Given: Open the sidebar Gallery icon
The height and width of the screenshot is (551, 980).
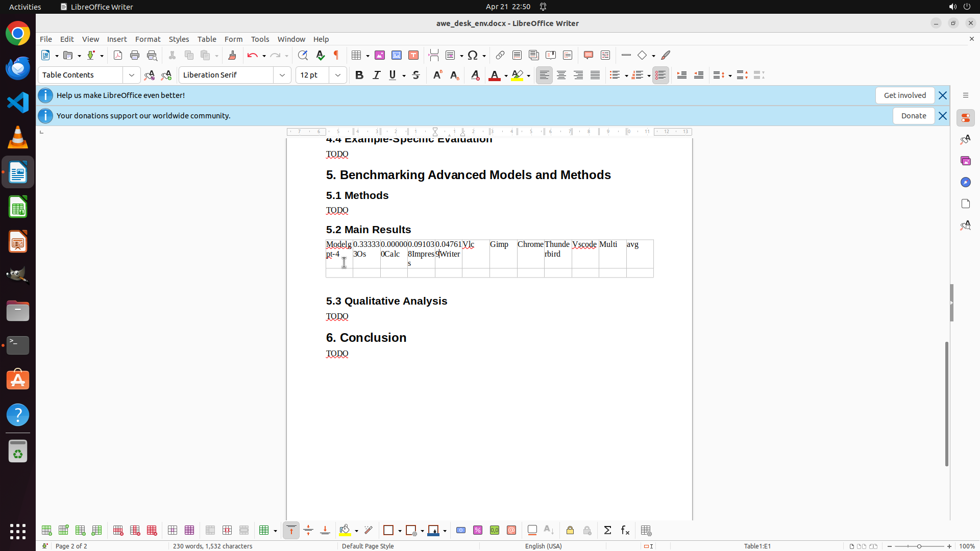Looking at the screenshot, I should coord(965,161).
